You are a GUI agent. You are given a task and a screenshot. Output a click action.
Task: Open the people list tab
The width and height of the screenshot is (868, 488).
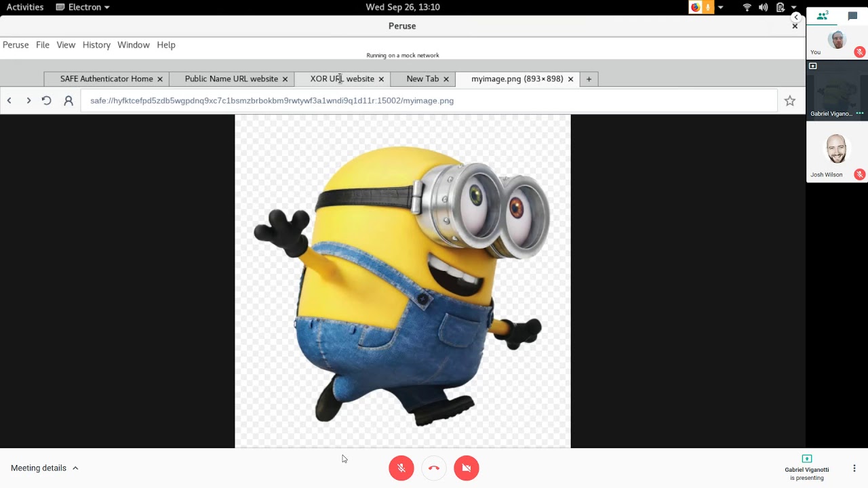tap(823, 16)
